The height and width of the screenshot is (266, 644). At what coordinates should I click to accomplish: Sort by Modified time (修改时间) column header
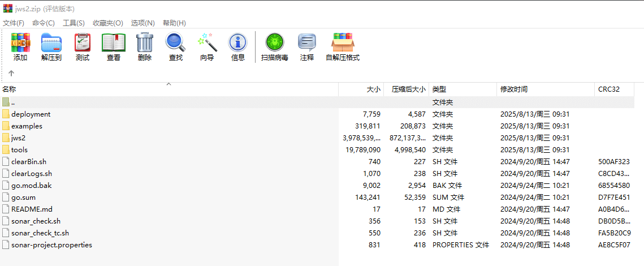[x=514, y=89]
